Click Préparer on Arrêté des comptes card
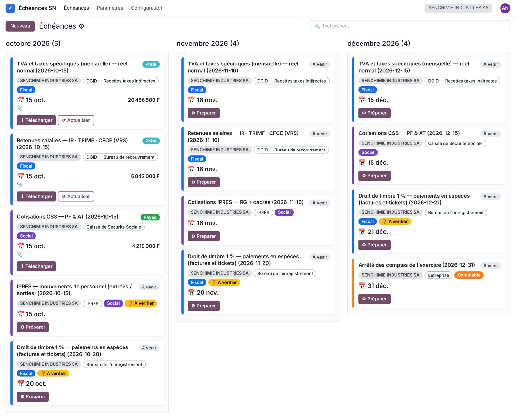The image size is (516, 420). coord(374,299)
